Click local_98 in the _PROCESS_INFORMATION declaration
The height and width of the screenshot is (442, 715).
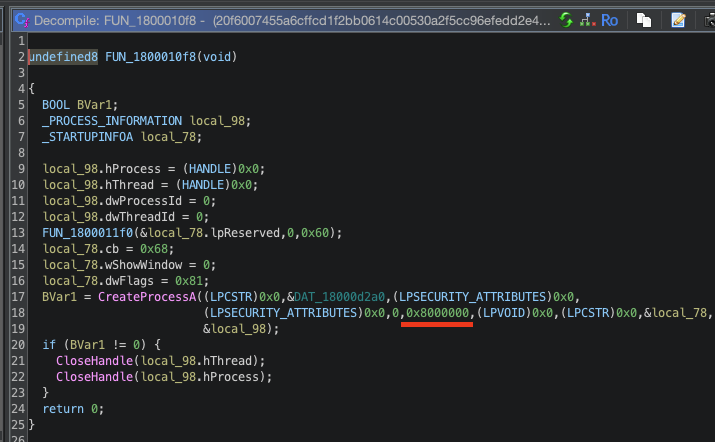[x=218, y=120]
